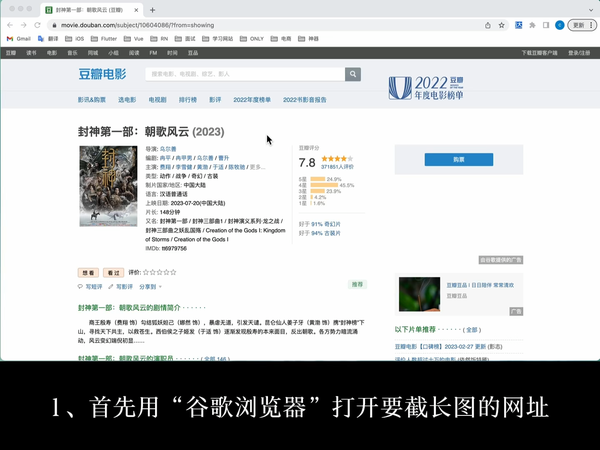Click the 更新 update button in Chrome

582,25
